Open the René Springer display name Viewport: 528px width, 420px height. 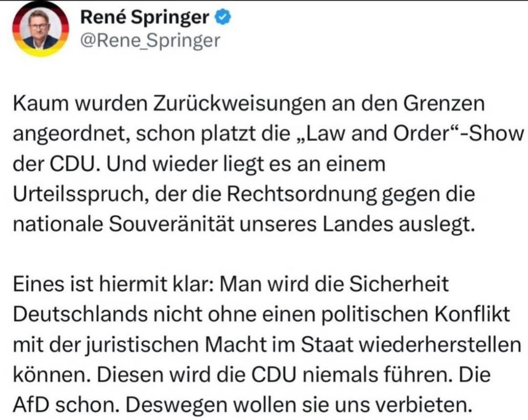(x=144, y=17)
